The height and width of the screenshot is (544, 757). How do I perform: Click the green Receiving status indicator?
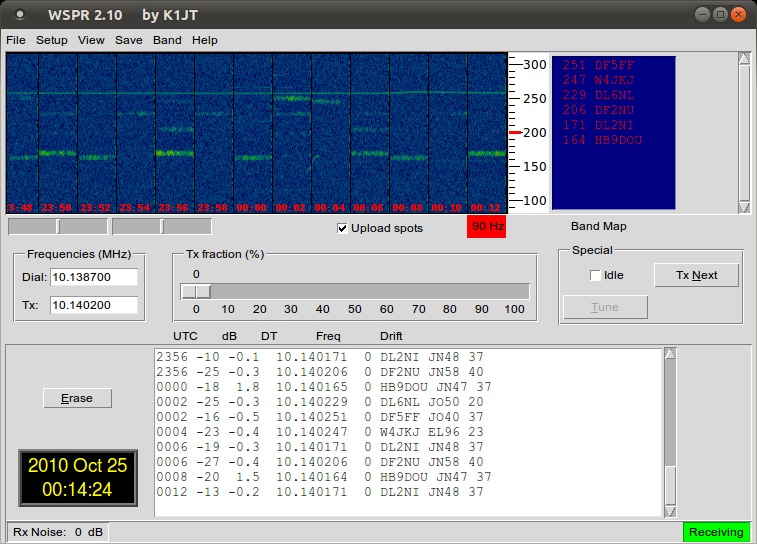pyautogui.click(x=716, y=532)
